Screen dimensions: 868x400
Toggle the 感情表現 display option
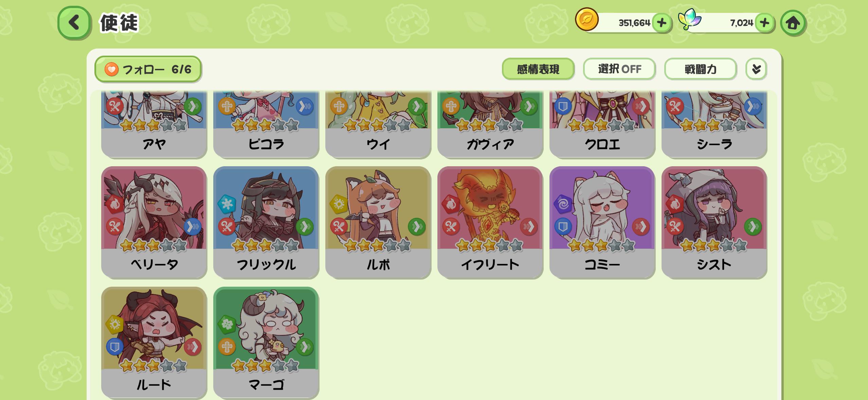point(538,69)
